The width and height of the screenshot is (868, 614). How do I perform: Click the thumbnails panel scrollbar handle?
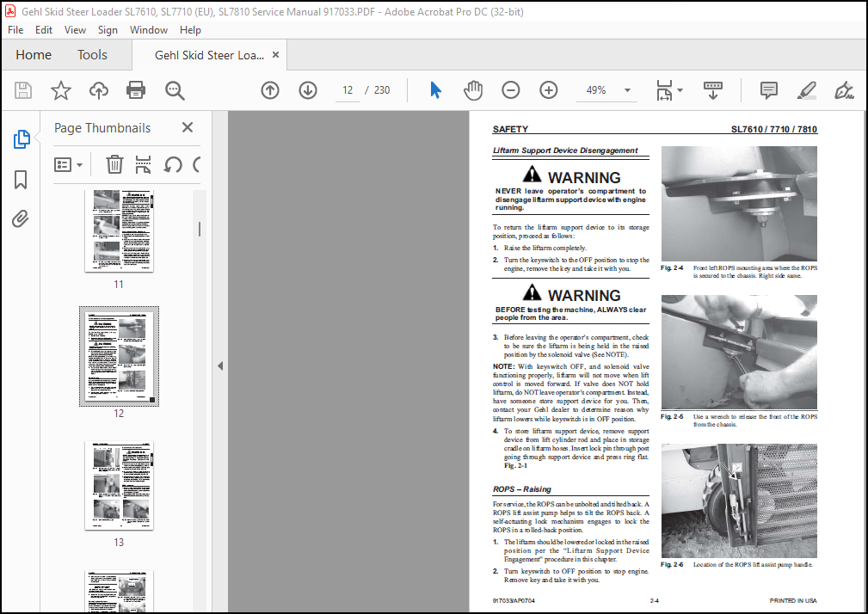200,229
